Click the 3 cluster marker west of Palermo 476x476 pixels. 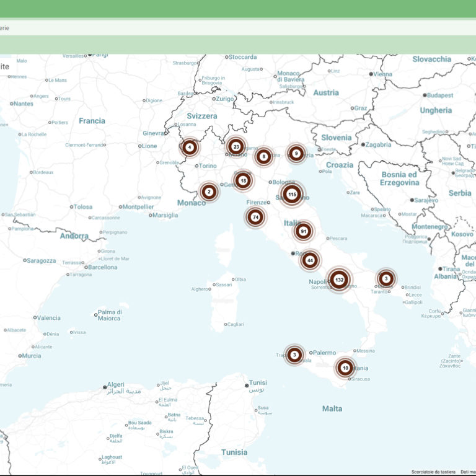tap(294, 355)
